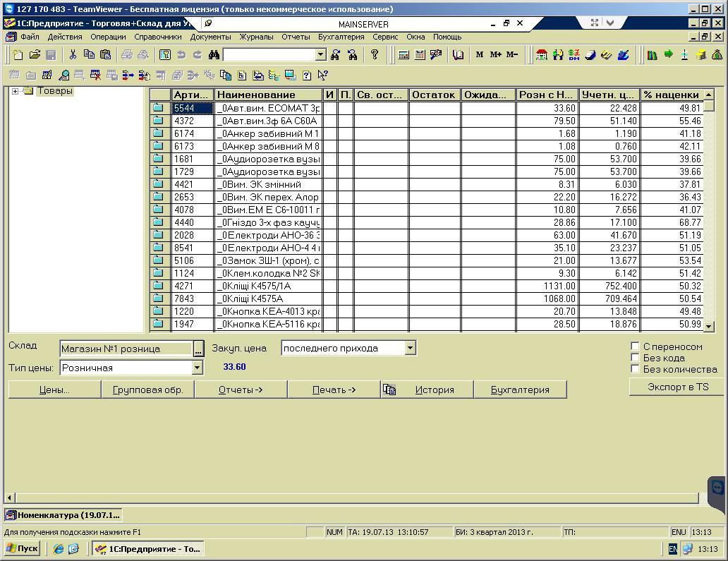Open the Отчеты menu
Image resolution: width=728 pixels, height=561 pixels.
(x=296, y=37)
